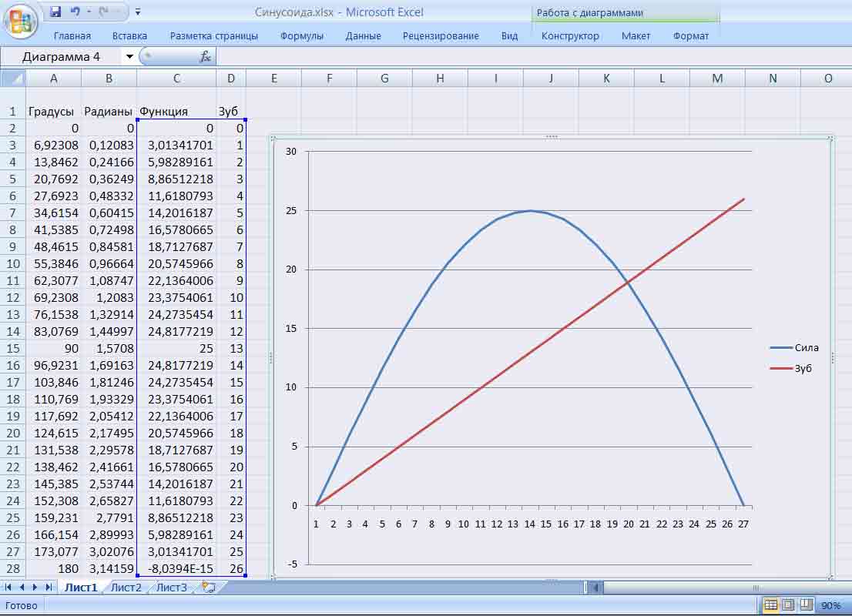The height and width of the screenshot is (616, 852).
Task: Switch to Page Layout view
Action: pyautogui.click(x=787, y=605)
